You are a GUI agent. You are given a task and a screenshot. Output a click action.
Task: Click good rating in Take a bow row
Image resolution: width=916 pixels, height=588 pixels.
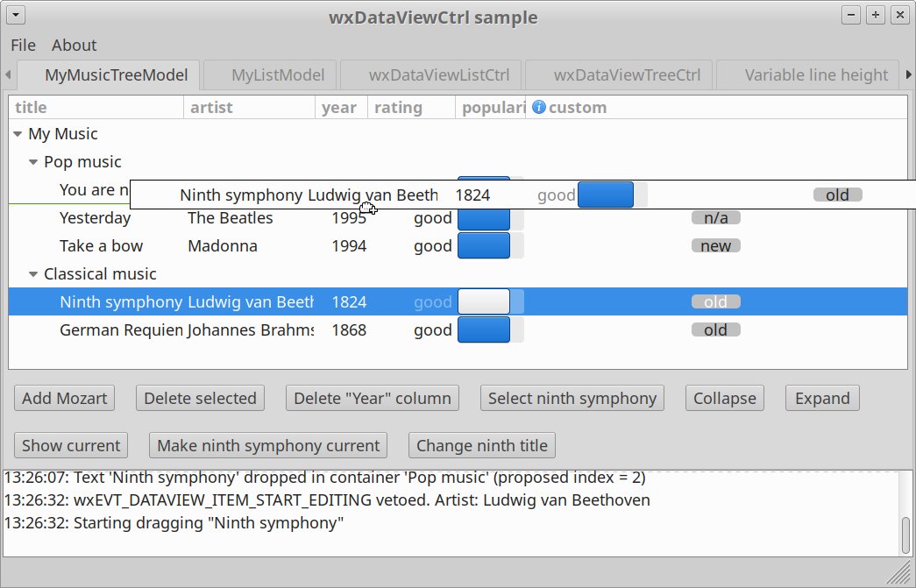pos(433,246)
